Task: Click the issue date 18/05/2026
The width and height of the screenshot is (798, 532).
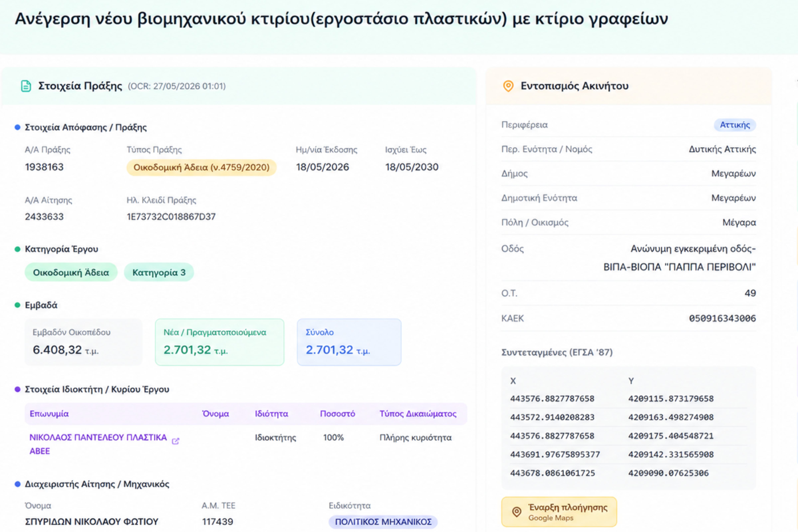Action: (322, 167)
